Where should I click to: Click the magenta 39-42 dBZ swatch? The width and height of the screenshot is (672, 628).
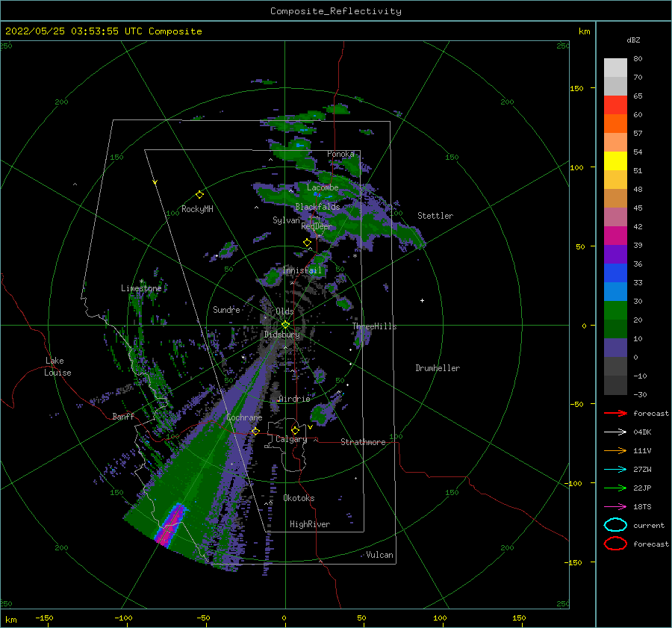click(615, 236)
